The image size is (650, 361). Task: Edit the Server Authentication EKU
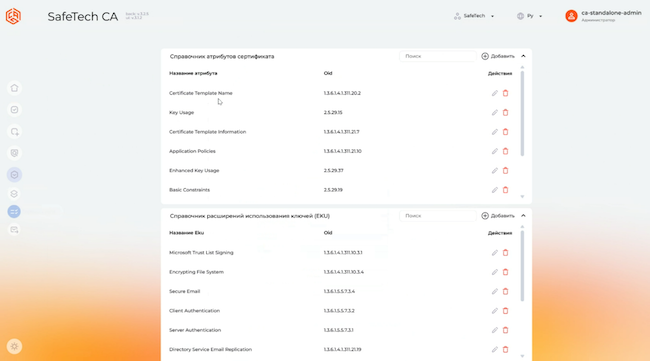click(x=495, y=330)
